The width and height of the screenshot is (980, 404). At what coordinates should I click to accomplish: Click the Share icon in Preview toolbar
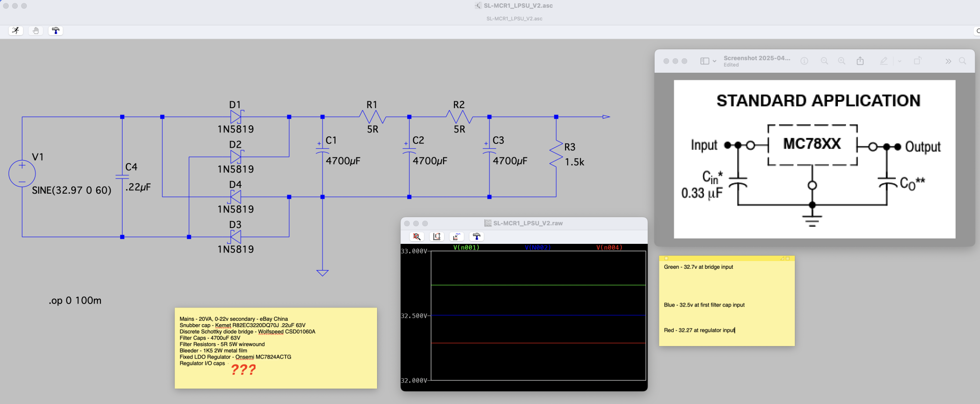tap(860, 61)
